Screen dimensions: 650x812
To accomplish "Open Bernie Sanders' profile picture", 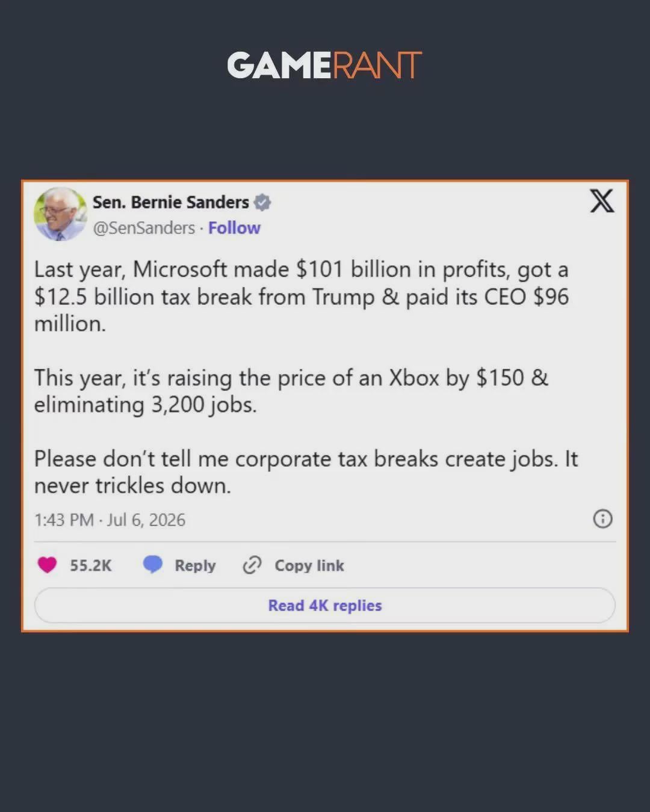I will (60, 214).
